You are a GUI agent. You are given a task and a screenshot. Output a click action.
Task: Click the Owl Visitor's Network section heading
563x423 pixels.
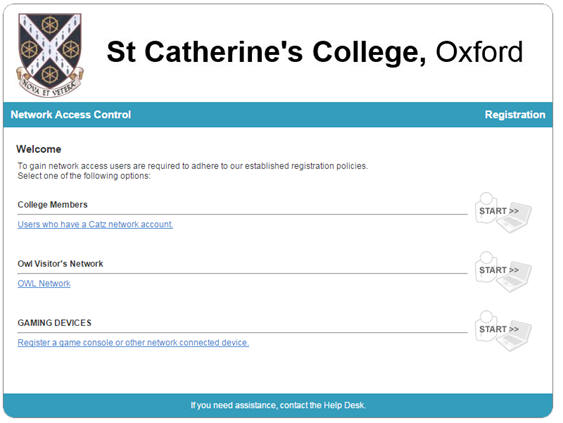point(60,264)
